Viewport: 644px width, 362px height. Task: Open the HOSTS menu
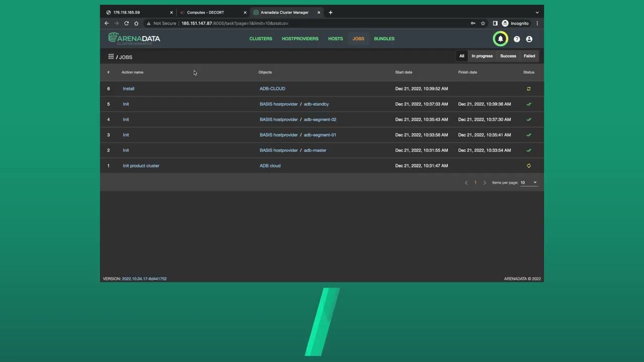tap(336, 39)
